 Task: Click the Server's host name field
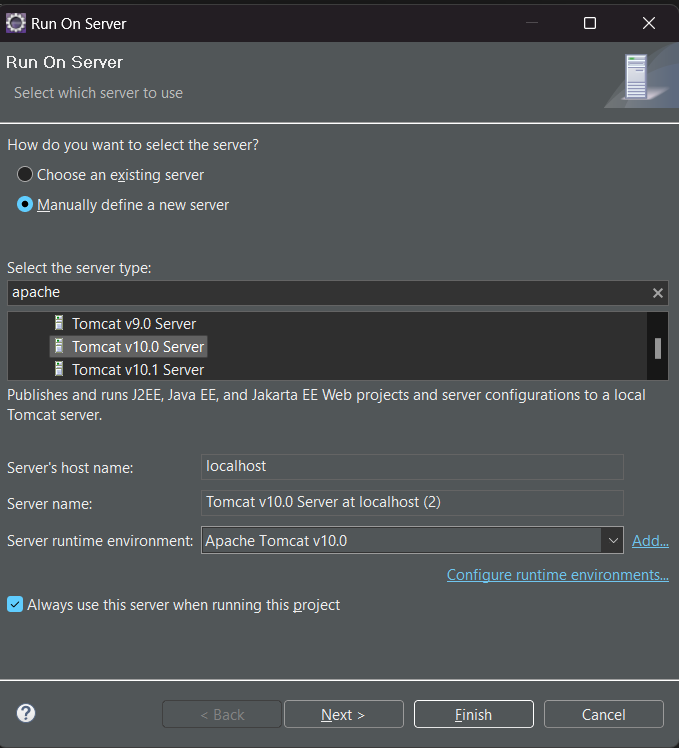(x=412, y=467)
